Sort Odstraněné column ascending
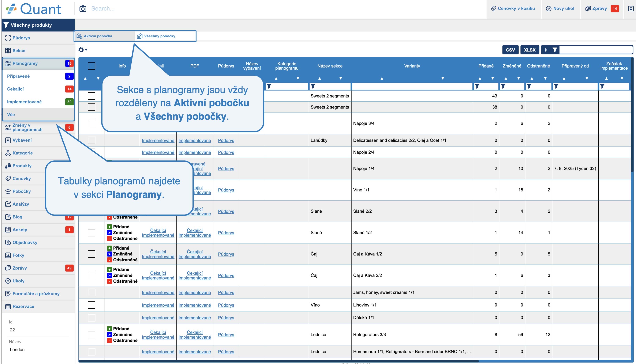The height and width of the screenshot is (364, 636). pos(532,79)
